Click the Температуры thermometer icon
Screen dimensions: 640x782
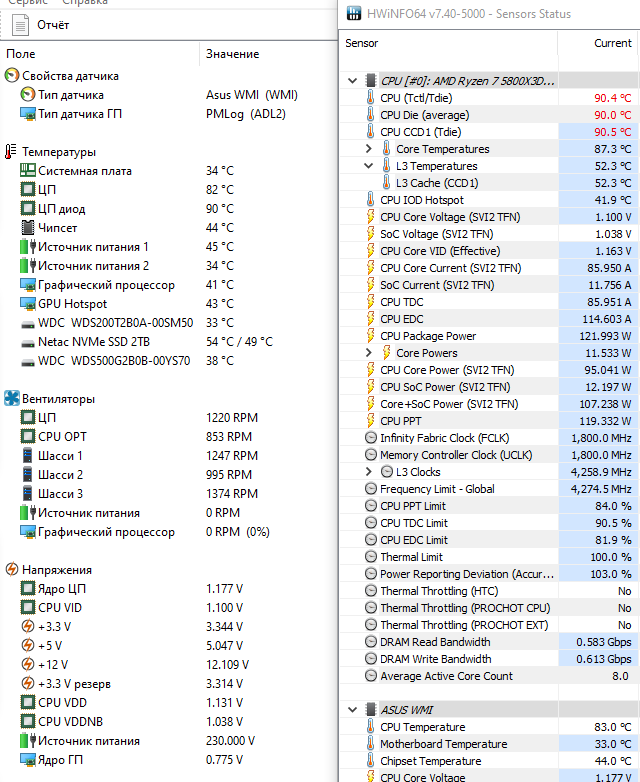pyautogui.click(x=10, y=152)
